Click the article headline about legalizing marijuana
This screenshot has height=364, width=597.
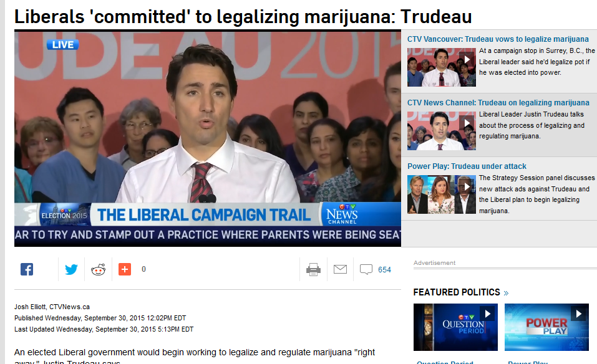[x=243, y=17]
